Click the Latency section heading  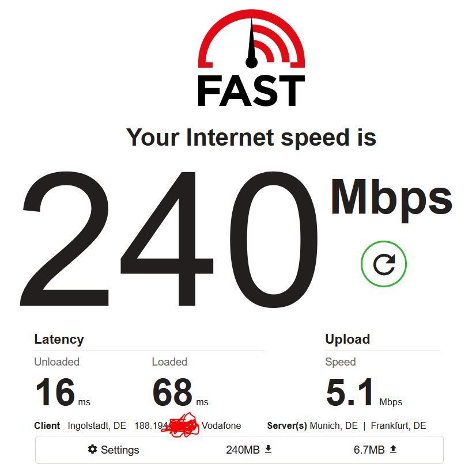pyautogui.click(x=59, y=339)
